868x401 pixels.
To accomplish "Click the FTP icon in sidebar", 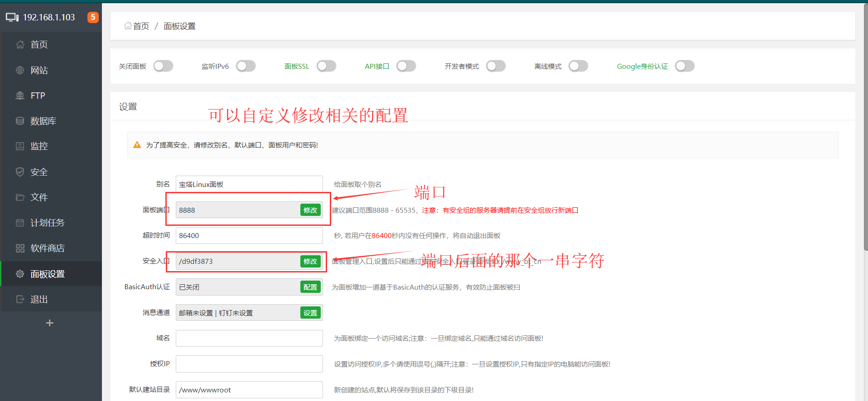I will click(20, 95).
